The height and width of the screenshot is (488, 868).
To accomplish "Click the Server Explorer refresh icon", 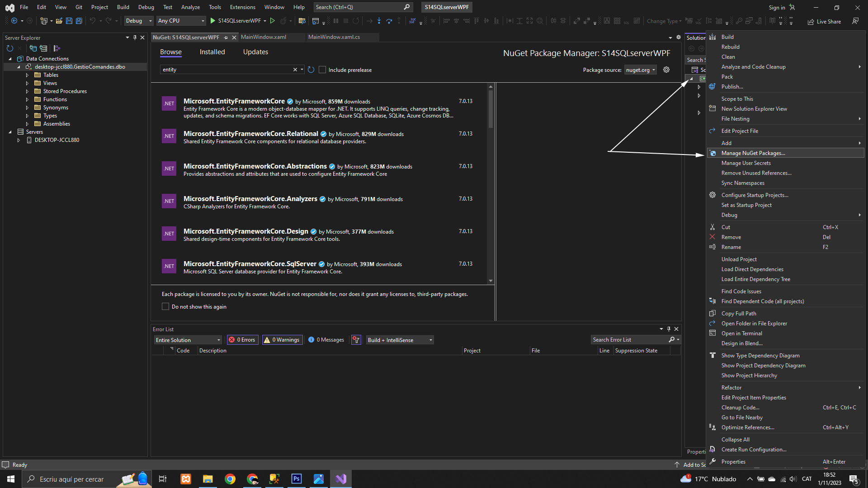I will 10,48.
